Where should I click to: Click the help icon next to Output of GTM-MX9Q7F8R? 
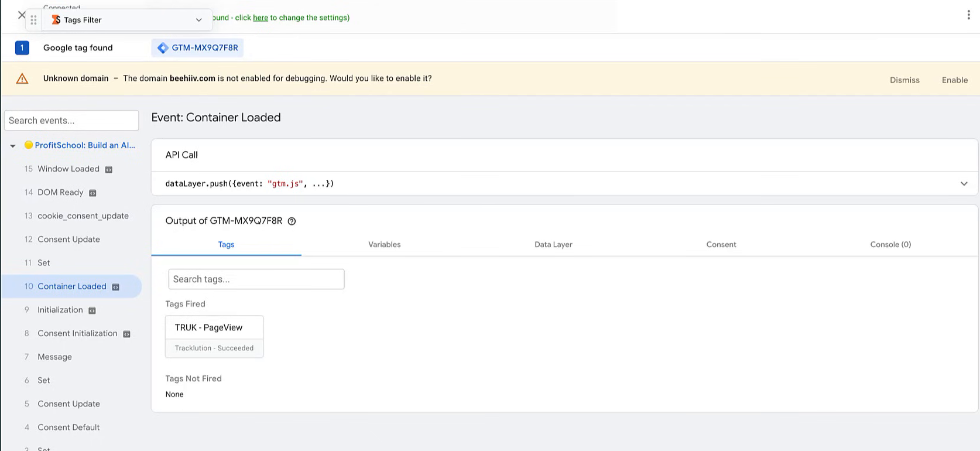click(292, 221)
